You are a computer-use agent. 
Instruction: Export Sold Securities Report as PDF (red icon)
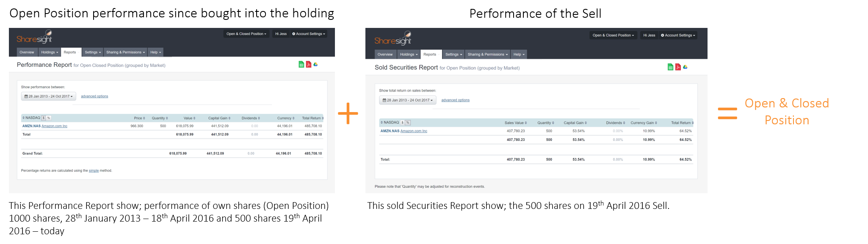[x=678, y=67]
